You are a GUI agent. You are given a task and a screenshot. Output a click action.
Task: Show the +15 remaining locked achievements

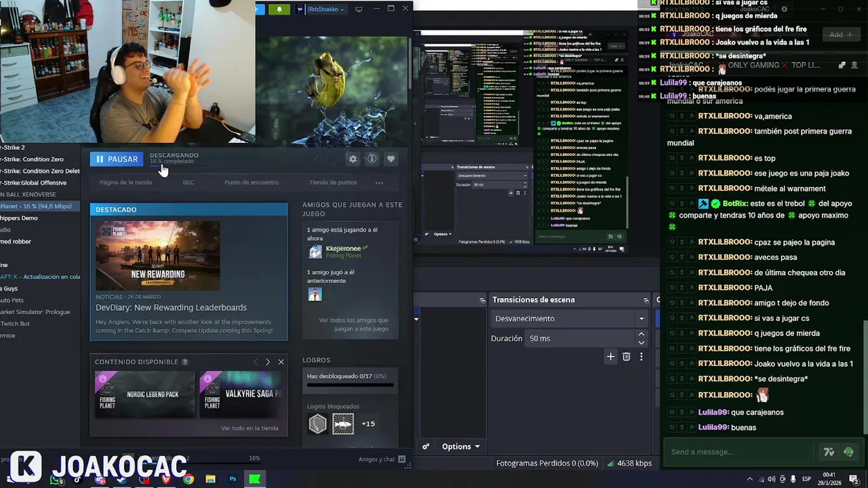pyautogui.click(x=368, y=424)
